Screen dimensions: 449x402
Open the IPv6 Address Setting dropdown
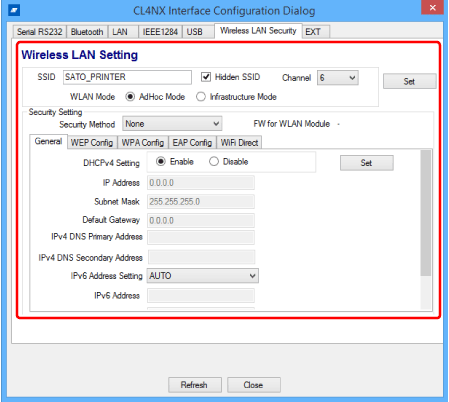(203, 276)
